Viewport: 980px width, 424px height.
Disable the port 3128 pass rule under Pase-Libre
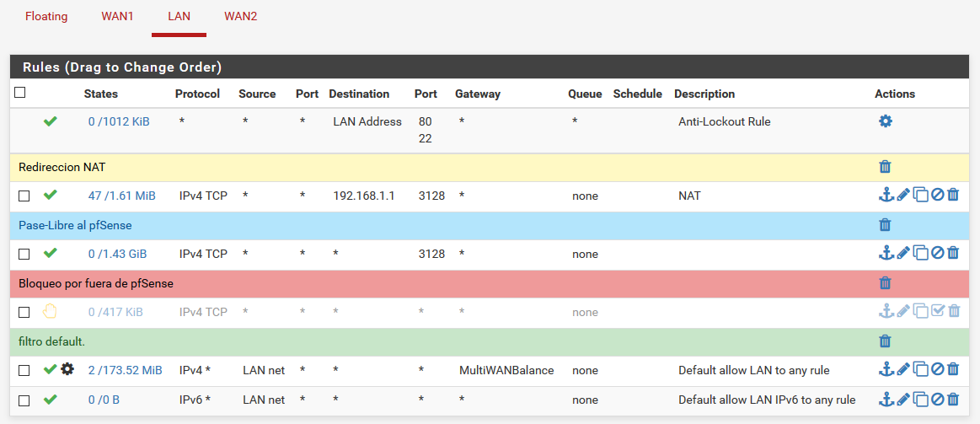pos(937,254)
